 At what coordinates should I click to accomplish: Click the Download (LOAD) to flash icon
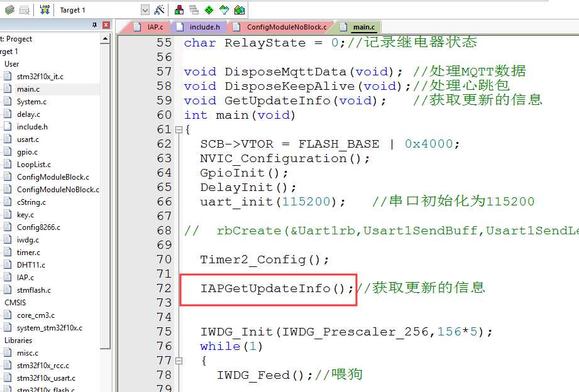coord(45,10)
